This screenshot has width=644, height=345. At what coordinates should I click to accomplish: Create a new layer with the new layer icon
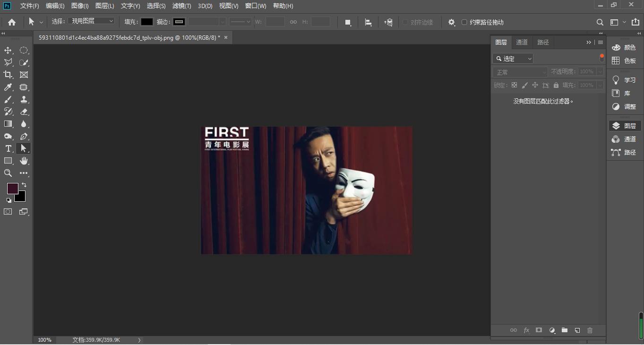577,330
